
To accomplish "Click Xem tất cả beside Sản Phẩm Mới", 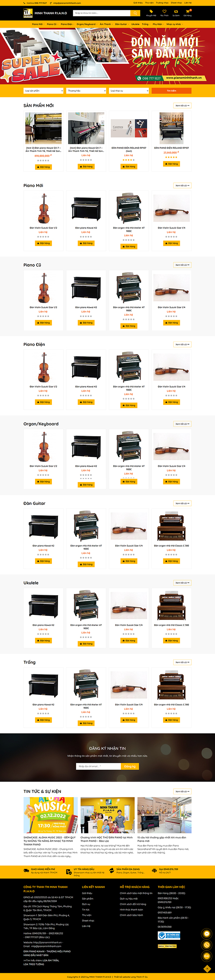I will 182,105.
